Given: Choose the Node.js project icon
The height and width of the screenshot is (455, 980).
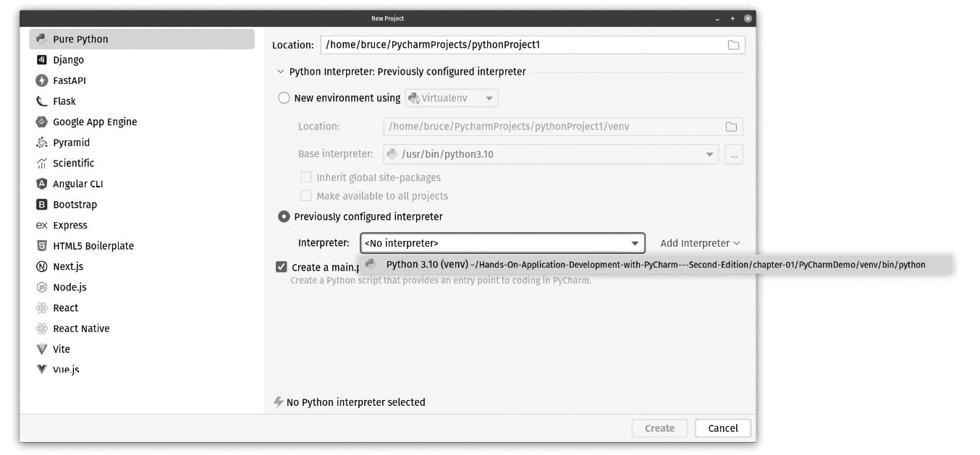Looking at the screenshot, I should pos(41,287).
